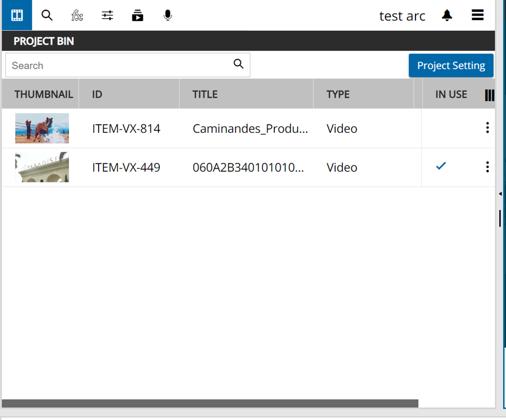Click the In Use checkmark for ITEM-VX-449

pos(440,166)
